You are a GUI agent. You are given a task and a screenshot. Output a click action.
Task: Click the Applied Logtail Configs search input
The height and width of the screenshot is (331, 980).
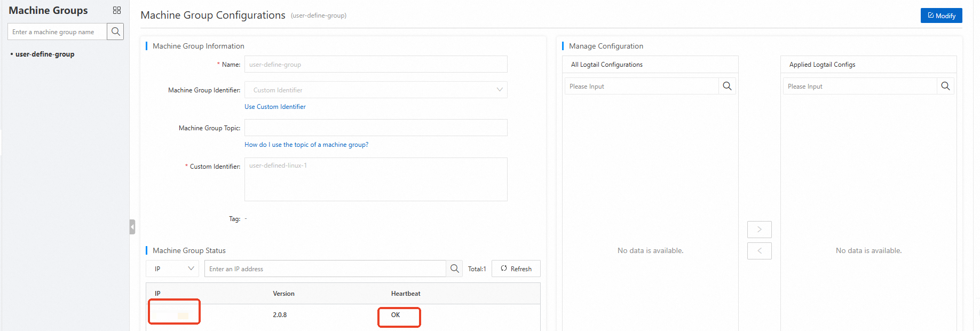[x=860, y=86]
